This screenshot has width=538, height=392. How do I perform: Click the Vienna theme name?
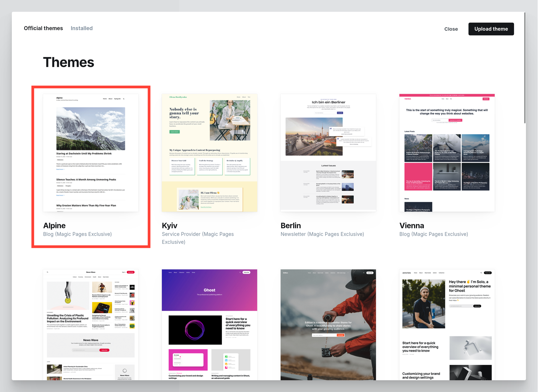412,226
